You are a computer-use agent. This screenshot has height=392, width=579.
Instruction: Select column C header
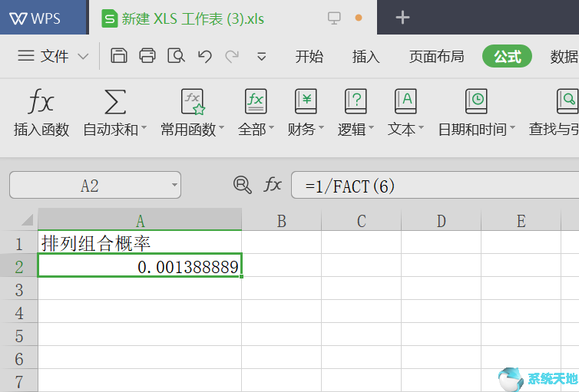362,219
